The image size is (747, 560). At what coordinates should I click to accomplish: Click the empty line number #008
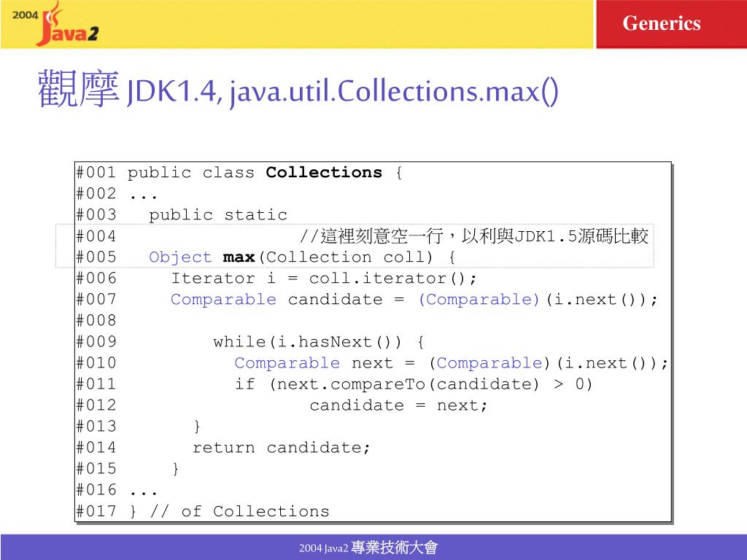[96, 321]
